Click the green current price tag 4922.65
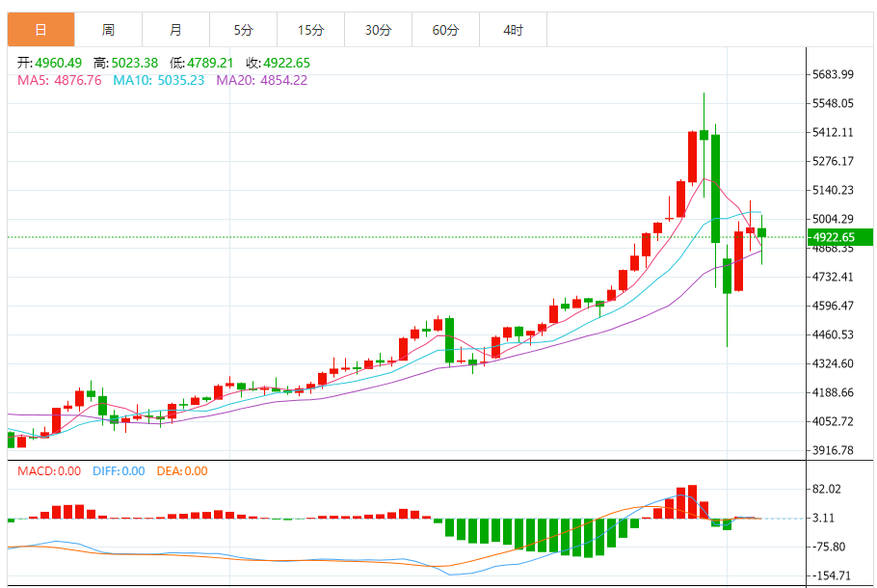 (x=838, y=237)
